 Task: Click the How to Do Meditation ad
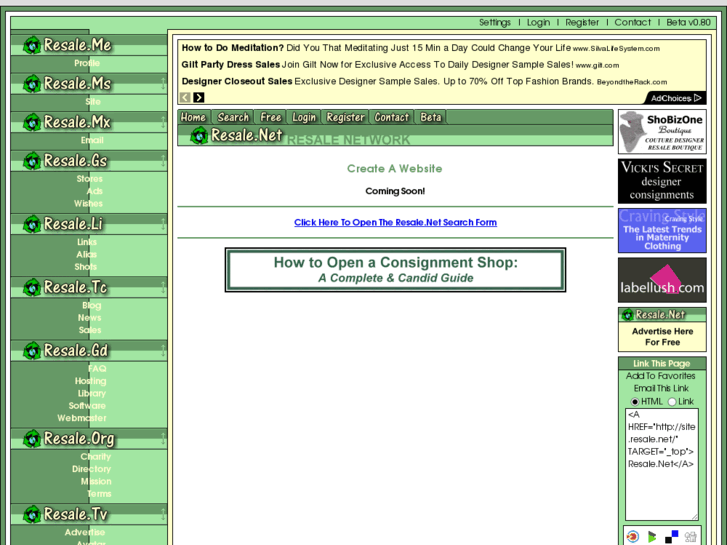tap(421, 48)
